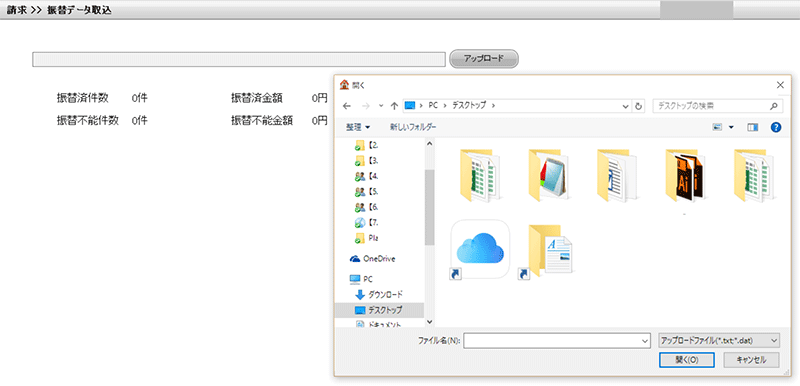This screenshot has width=800, height=386.
Task: Select the folder with Illustrator Ai files
Action: point(686,176)
